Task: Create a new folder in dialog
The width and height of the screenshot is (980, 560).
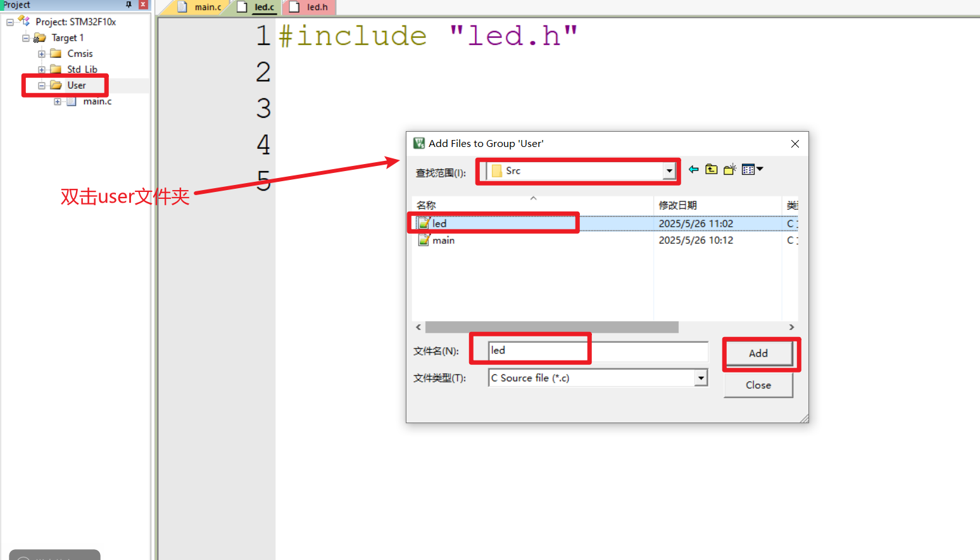Action: [730, 169]
